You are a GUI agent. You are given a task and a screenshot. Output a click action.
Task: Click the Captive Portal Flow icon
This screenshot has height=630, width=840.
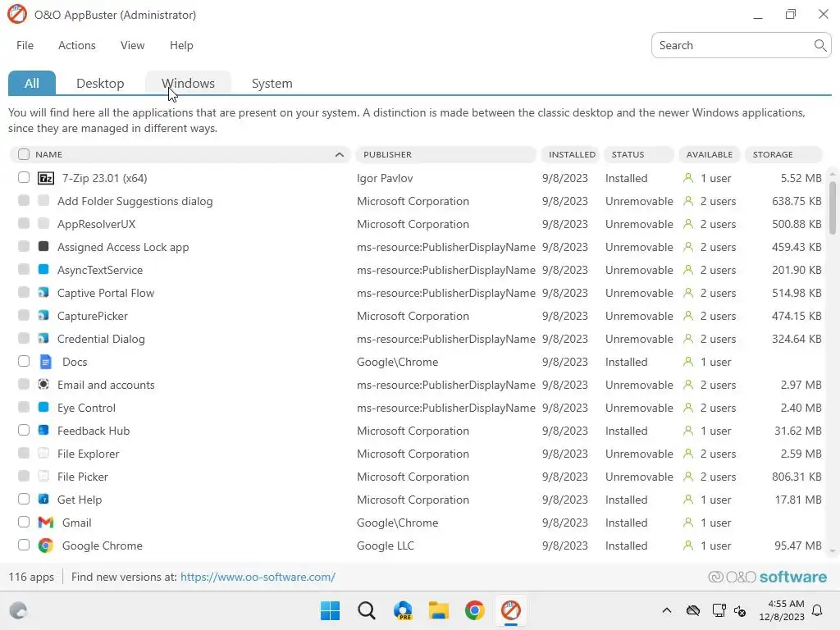[43, 293]
